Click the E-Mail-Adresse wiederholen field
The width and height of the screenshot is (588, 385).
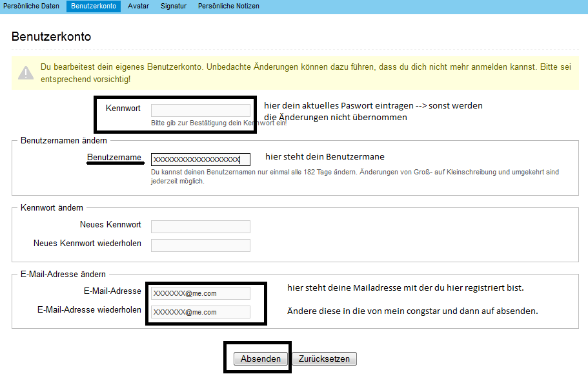tap(200, 312)
